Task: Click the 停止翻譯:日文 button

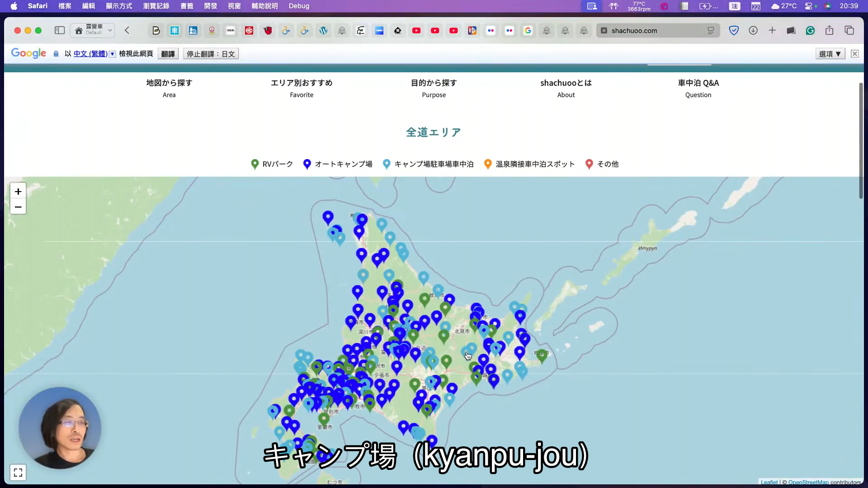Action: [211, 54]
